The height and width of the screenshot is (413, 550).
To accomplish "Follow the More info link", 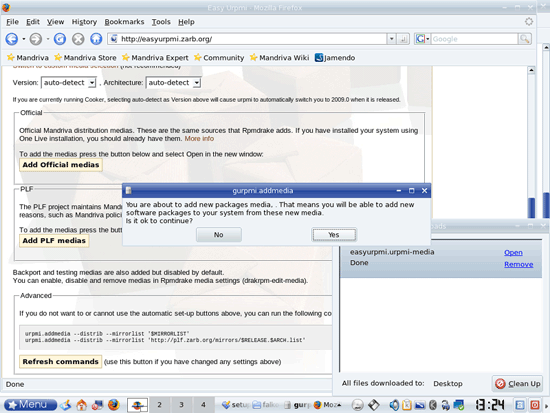I will [x=199, y=139].
